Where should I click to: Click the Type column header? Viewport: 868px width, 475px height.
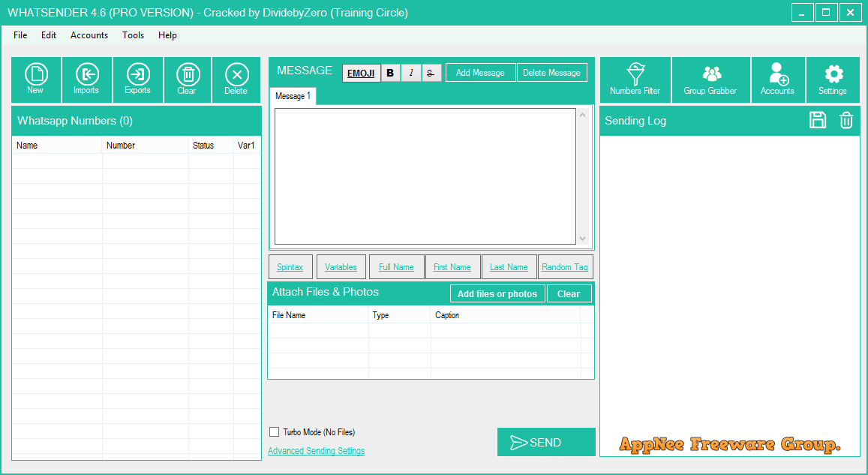[x=400, y=315]
